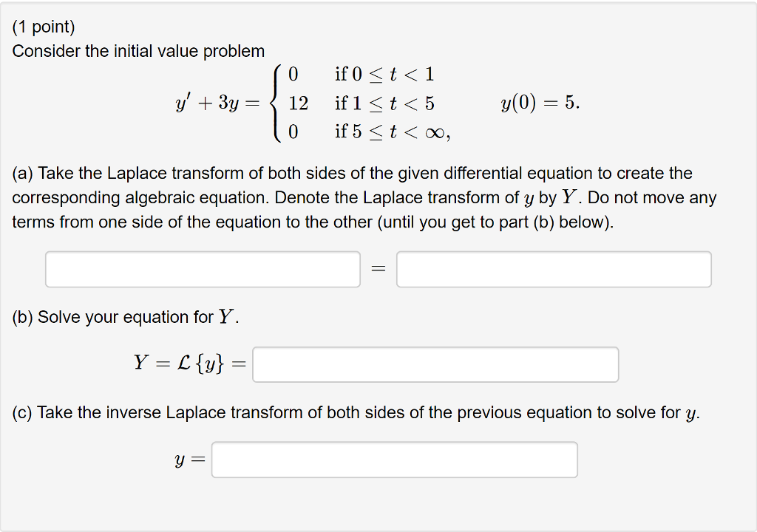Click the left answer box in part (a)
Viewport: 757px width, 532px height.
pos(203,269)
